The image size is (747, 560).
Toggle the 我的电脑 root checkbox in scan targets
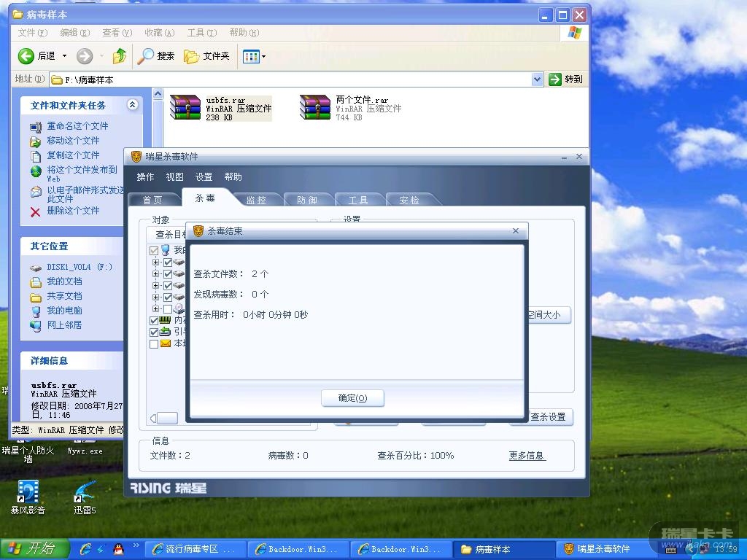coord(154,251)
